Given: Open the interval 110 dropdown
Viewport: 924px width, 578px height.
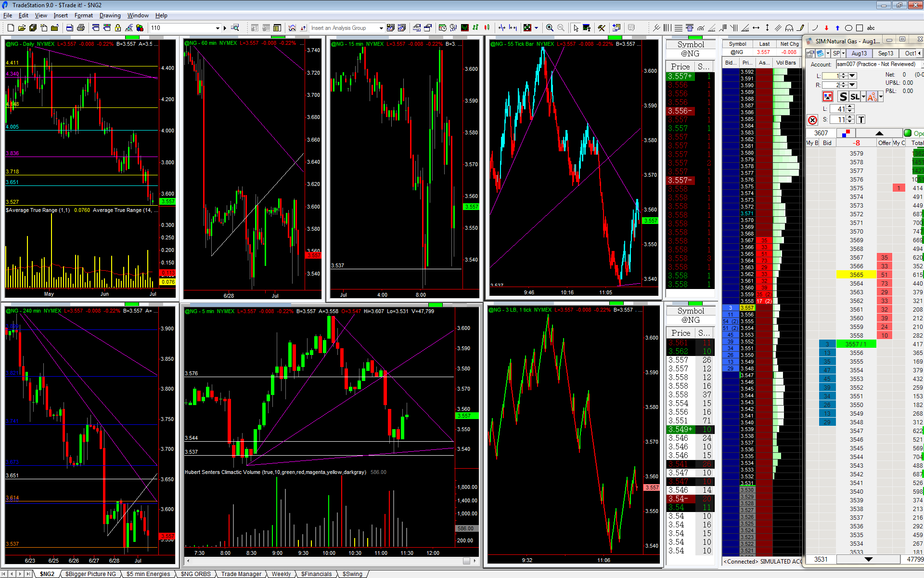Looking at the screenshot, I should point(218,28).
